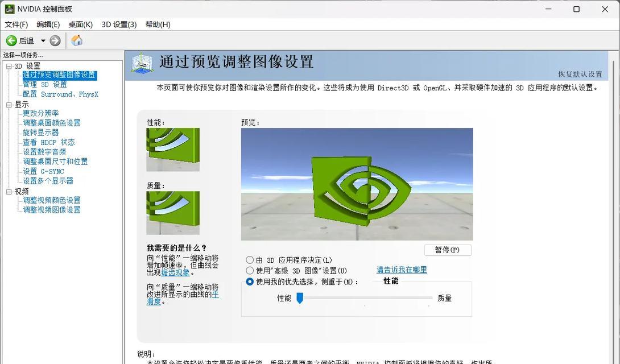The image size is (620, 364).
Task: Click the 性能 preview thumbnail
Action: coord(173,150)
